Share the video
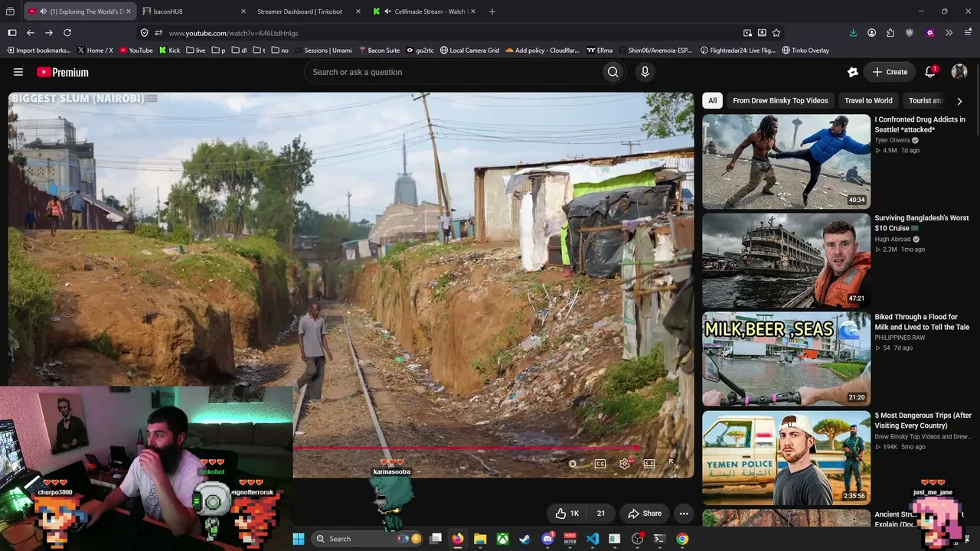This screenshot has width=980, height=551. [644, 514]
